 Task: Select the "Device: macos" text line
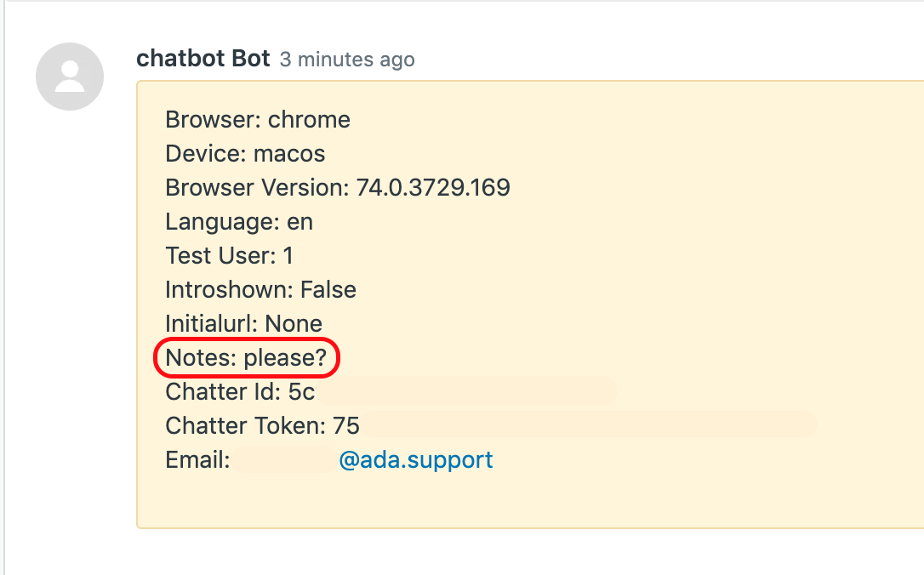(245, 154)
